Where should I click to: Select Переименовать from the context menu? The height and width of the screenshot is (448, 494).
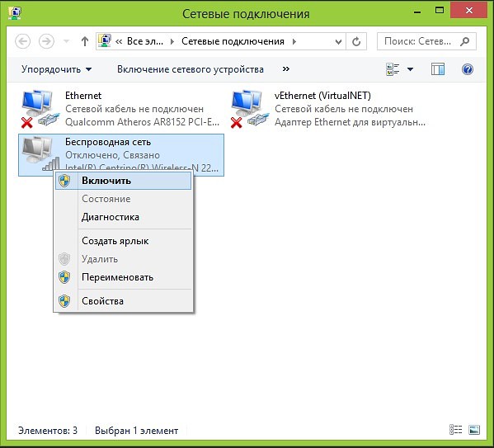(123, 277)
